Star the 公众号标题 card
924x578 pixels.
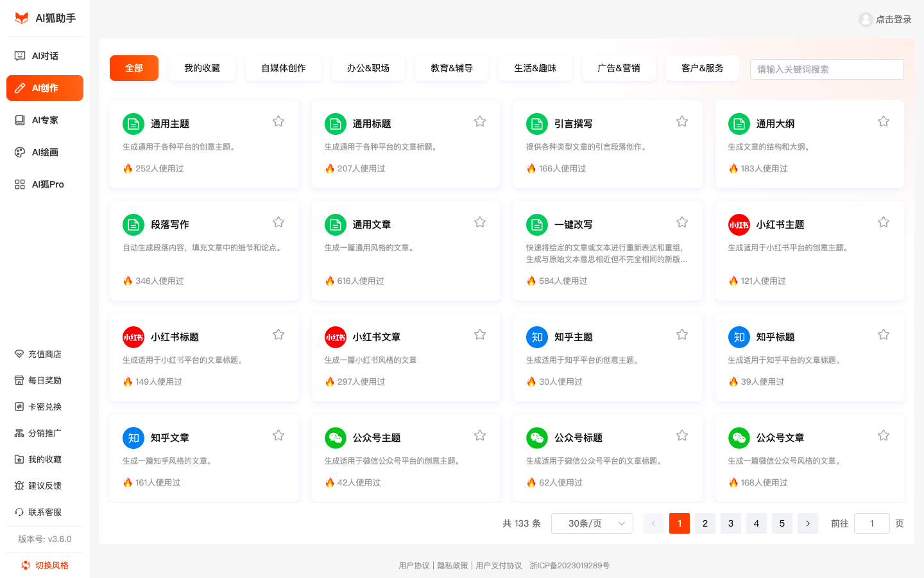click(x=682, y=435)
